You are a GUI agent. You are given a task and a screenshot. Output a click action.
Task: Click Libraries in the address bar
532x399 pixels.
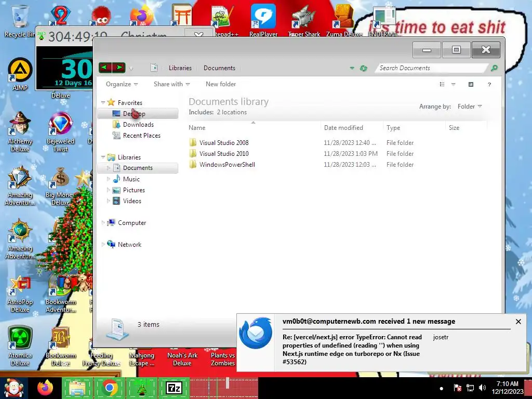180,68
